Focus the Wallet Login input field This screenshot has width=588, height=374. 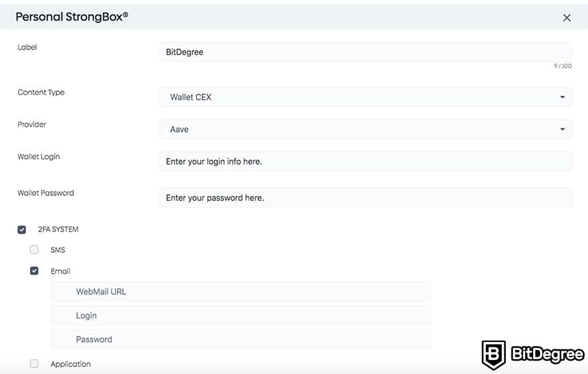pyautogui.click(x=365, y=161)
